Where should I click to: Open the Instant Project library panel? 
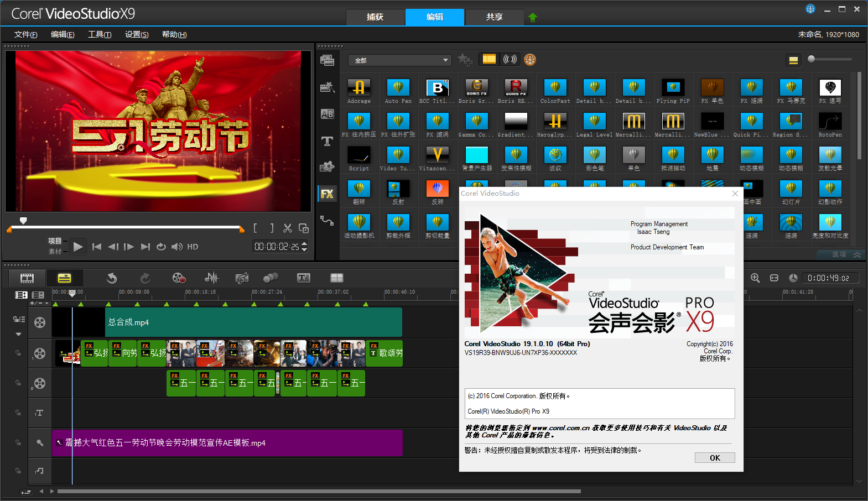click(327, 87)
